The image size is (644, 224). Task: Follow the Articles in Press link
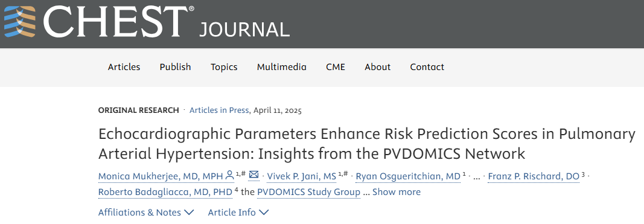(219, 110)
